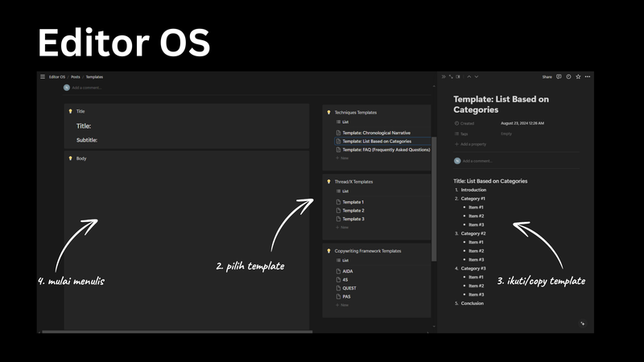Select List view tab in Techniques Templates

pyautogui.click(x=343, y=122)
